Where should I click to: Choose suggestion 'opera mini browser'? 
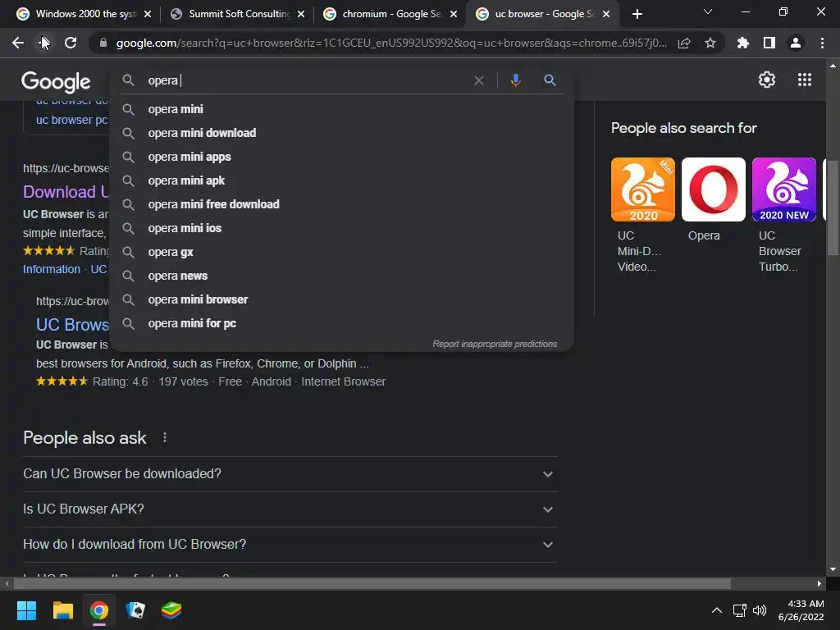tap(341, 299)
